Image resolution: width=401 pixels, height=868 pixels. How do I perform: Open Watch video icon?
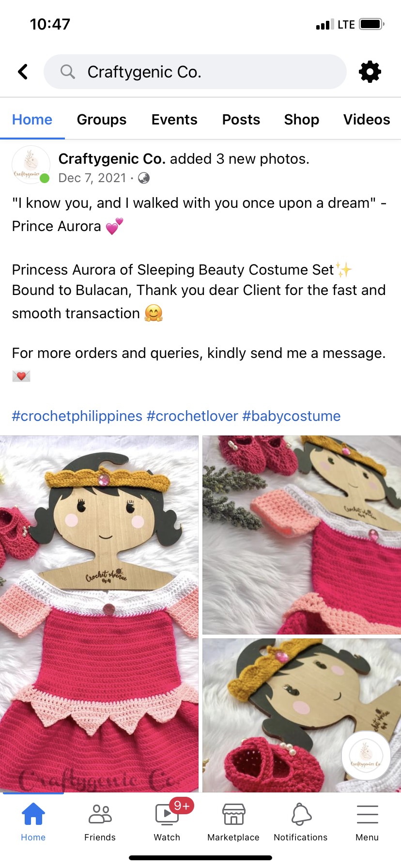click(167, 815)
